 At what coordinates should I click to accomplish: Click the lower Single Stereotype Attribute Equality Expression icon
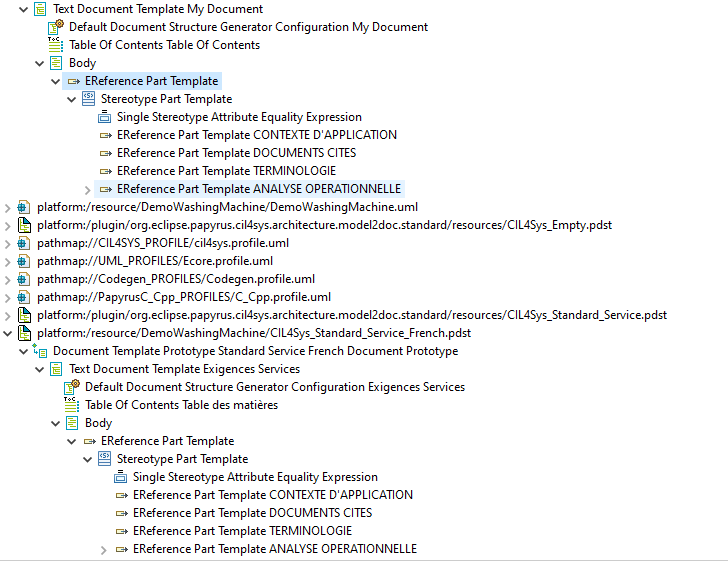coord(120,477)
